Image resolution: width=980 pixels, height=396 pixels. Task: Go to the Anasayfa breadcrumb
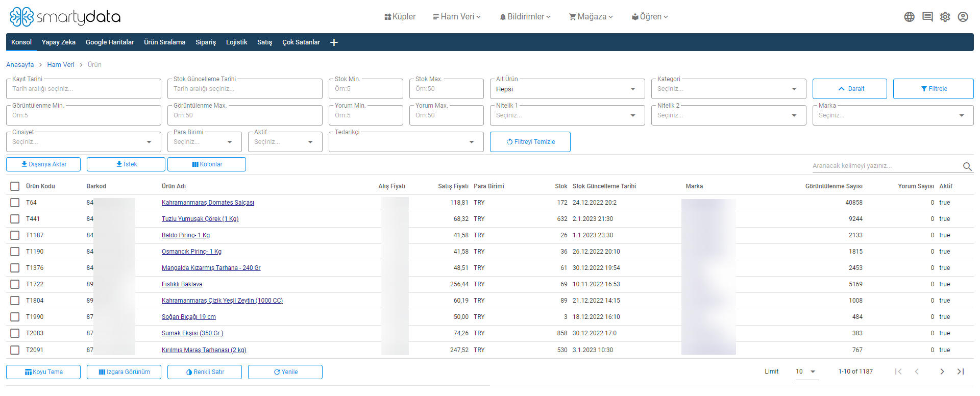click(x=20, y=65)
